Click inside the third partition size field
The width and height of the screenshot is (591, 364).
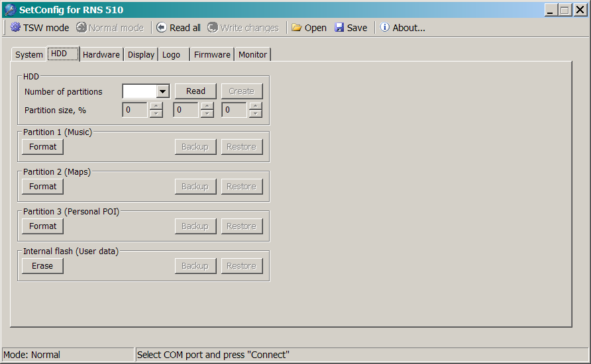pyautogui.click(x=234, y=110)
